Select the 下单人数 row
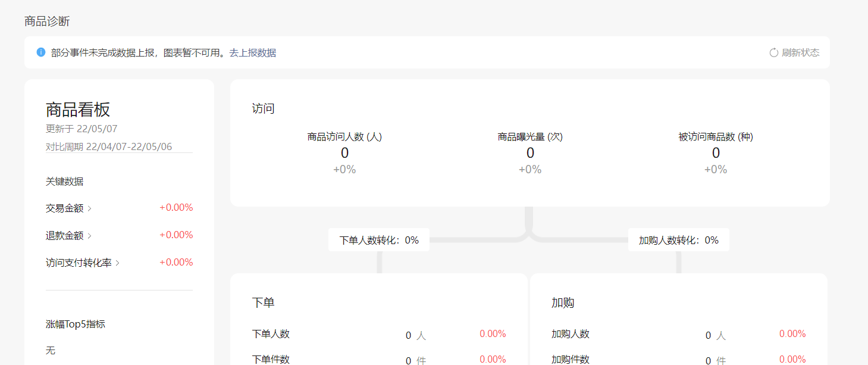Image resolution: width=868 pixels, height=365 pixels. click(379, 334)
